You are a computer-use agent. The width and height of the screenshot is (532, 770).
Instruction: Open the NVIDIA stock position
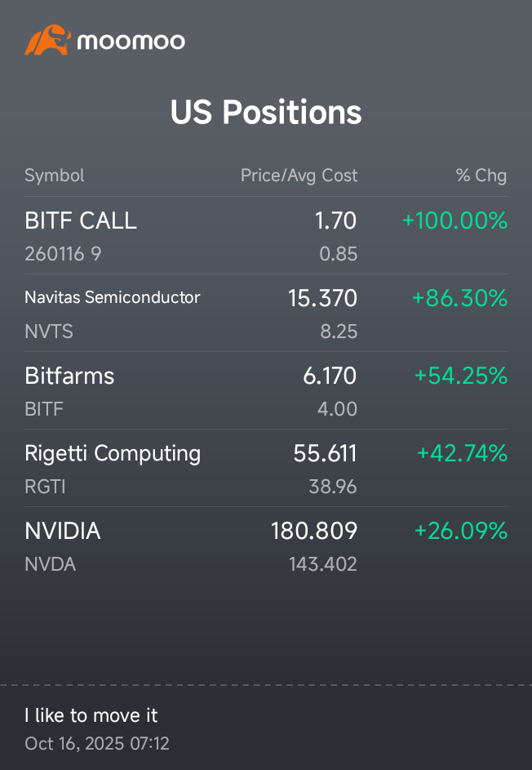[x=266, y=545]
